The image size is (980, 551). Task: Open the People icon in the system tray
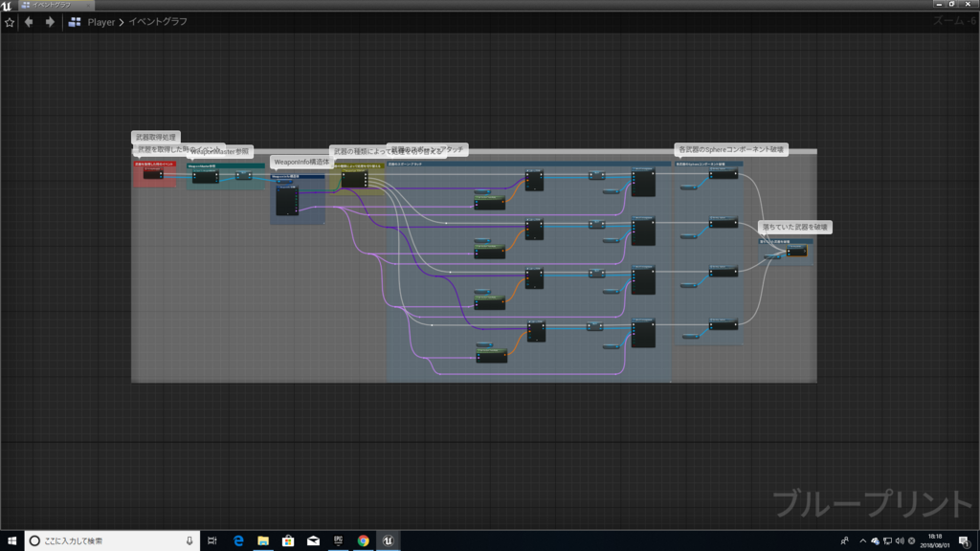(x=844, y=541)
